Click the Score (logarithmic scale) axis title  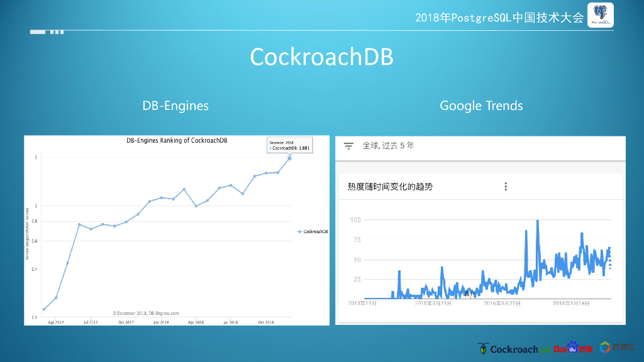(x=27, y=234)
